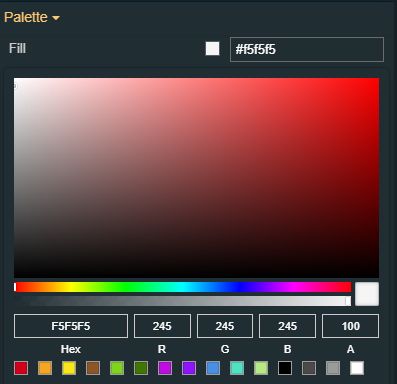Click the Hex value field F5F5F5
The width and height of the screenshot is (397, 384).
click(71, 326)
